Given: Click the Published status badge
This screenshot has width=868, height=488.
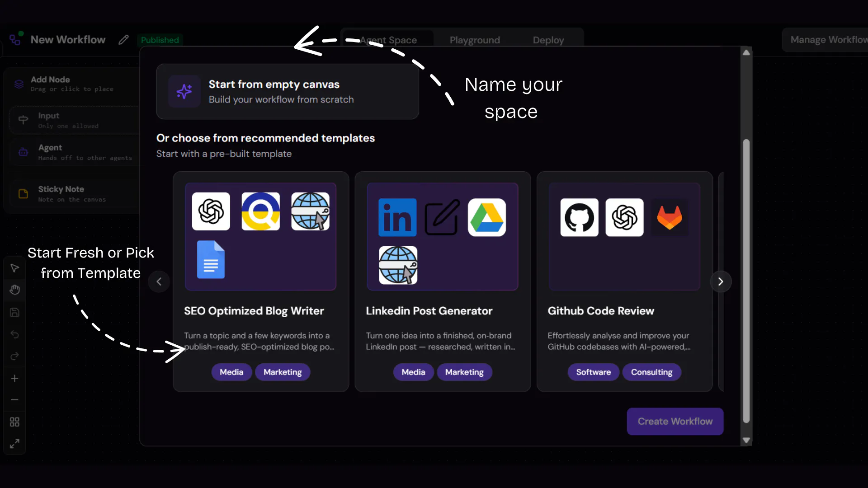Looking at the screenshot, I should coord(160,40).
